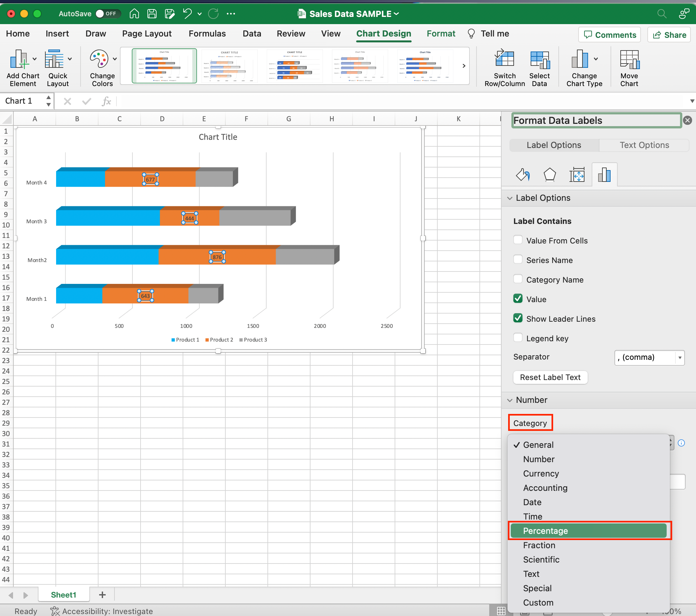Click the Chart Title text

(218, 137)
